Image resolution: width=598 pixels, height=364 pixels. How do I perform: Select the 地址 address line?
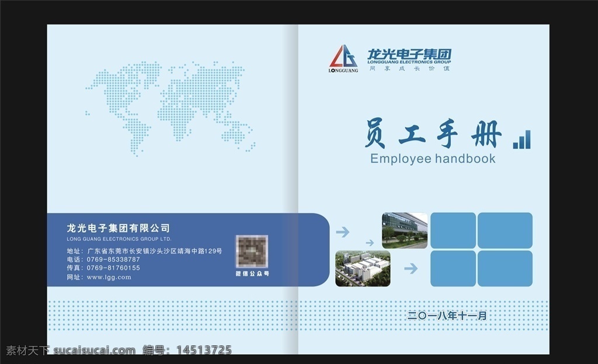[145, 251]
